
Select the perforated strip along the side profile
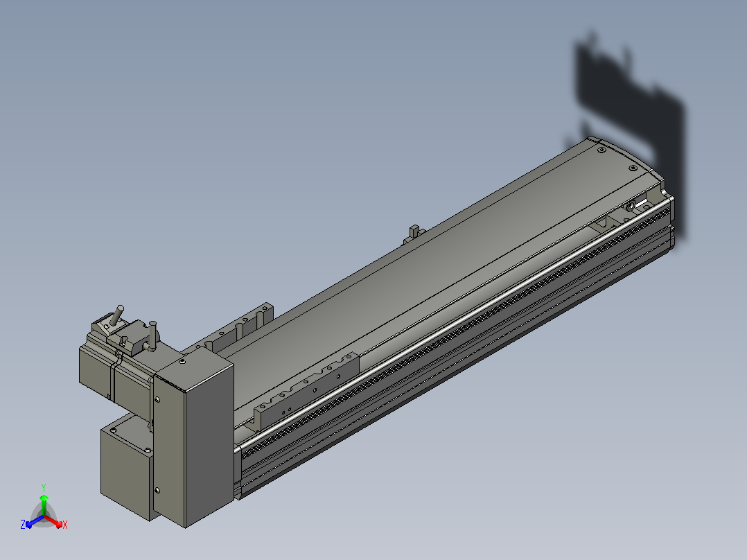tap(455, 329)
